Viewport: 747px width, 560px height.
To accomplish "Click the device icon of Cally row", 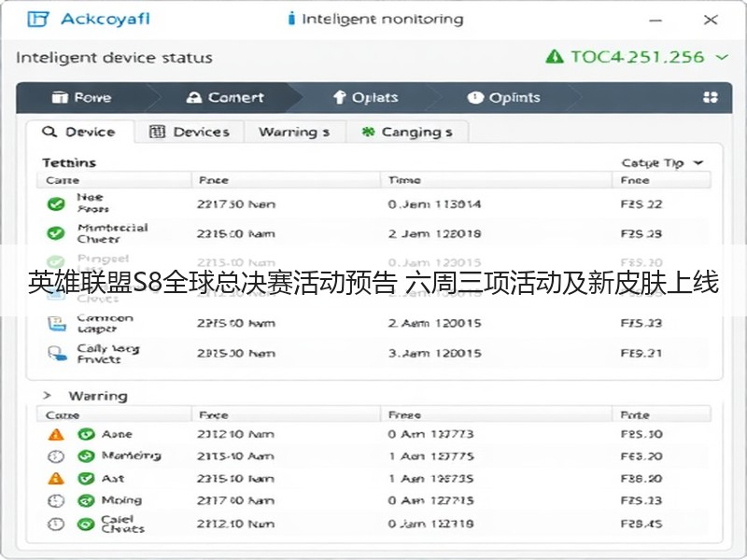I will click(57, 354).
